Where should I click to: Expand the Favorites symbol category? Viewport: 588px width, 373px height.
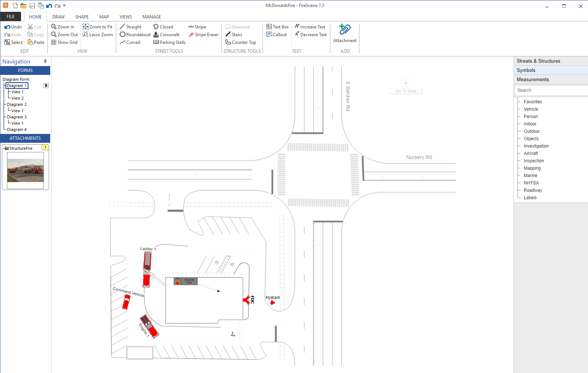tap(533, 102)
